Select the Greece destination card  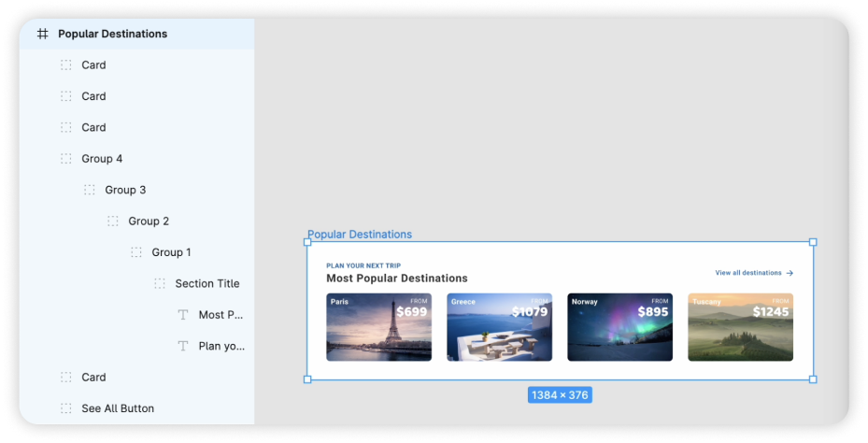point(499,327)
